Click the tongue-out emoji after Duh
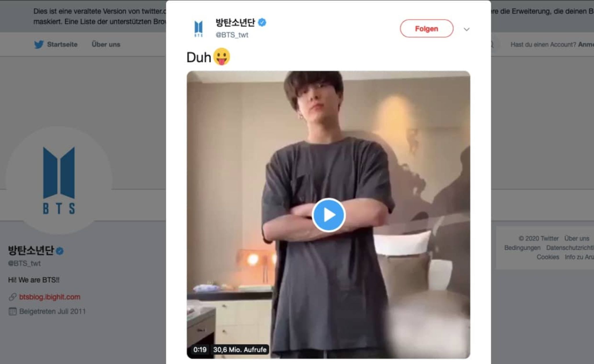Screen dimensions: 594x364 (222, 57)
